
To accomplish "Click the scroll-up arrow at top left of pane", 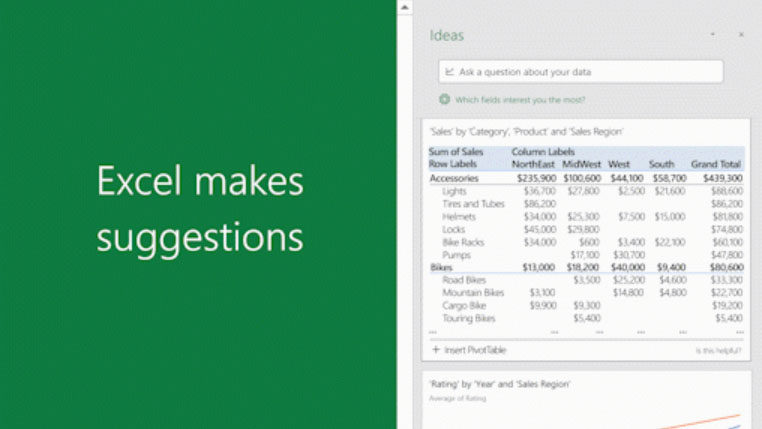I will (x=405, y=7).
